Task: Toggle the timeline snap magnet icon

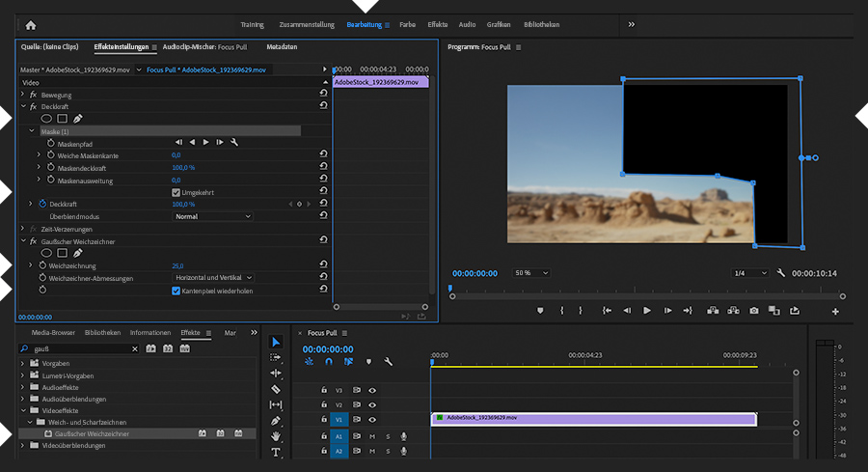Action: [x=328, y=362]
